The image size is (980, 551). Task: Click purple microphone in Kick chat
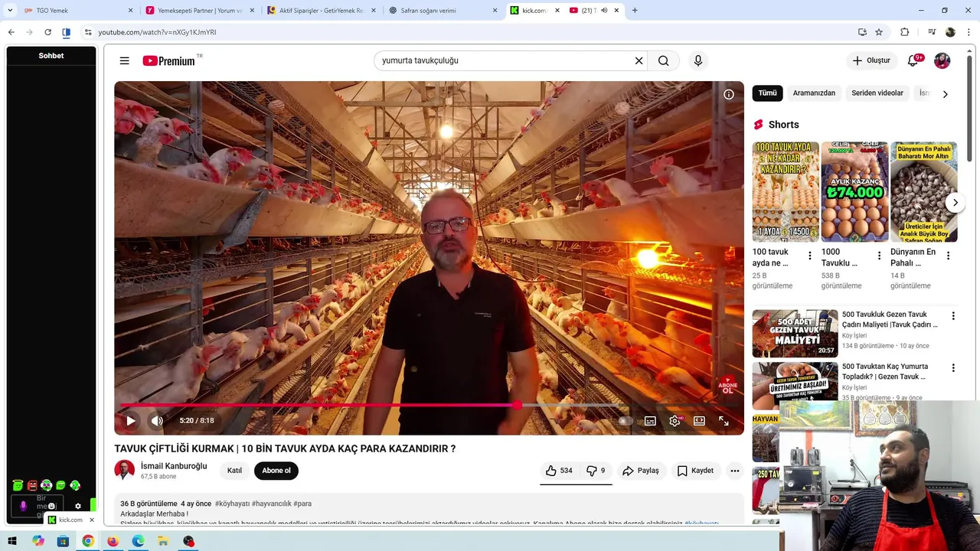(x=23, y=506)
